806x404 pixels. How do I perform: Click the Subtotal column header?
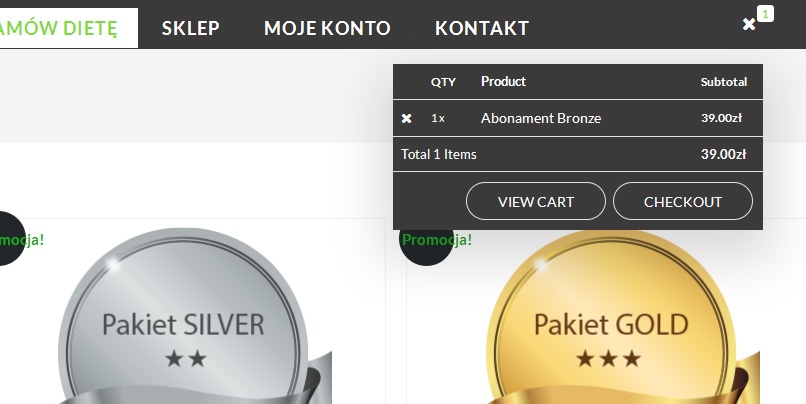724,82
